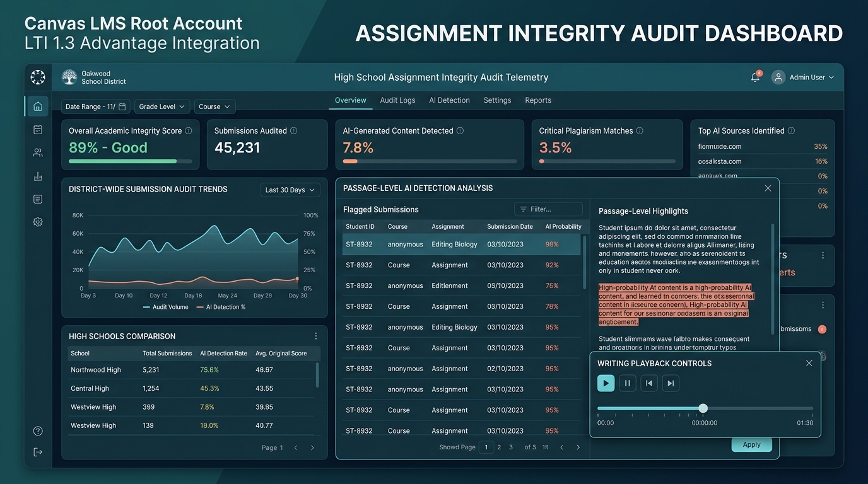Skip to start of writing playback
868x484 pixels.
coord(648,383)
